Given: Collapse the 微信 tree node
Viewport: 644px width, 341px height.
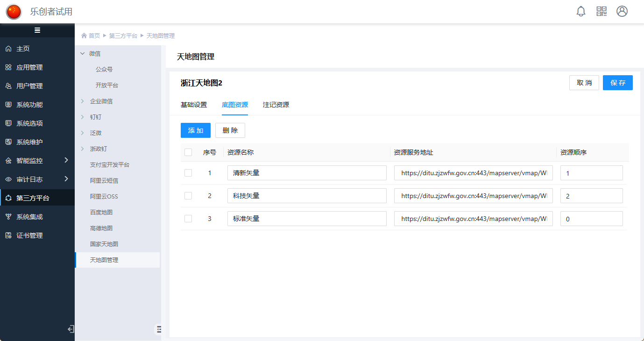Looking at the screenshot, I should 83,54.
